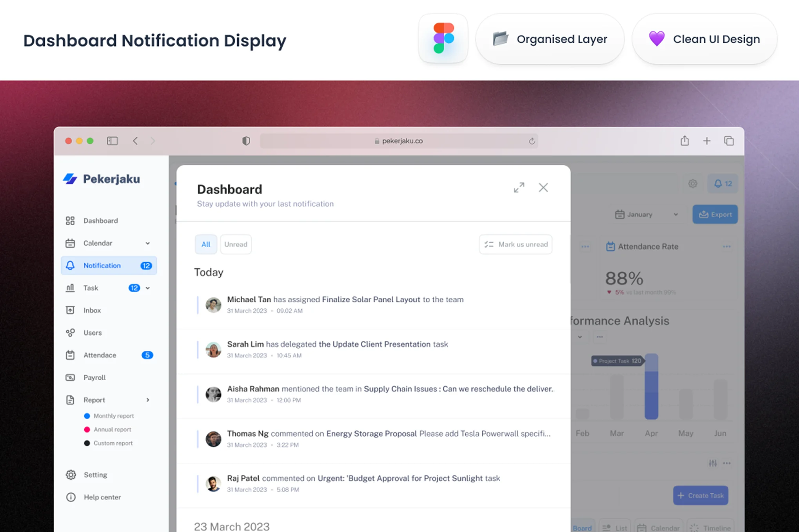799x532 pixels.
Task: Click Raj Patel's avatar
Action: pos(213,484)
